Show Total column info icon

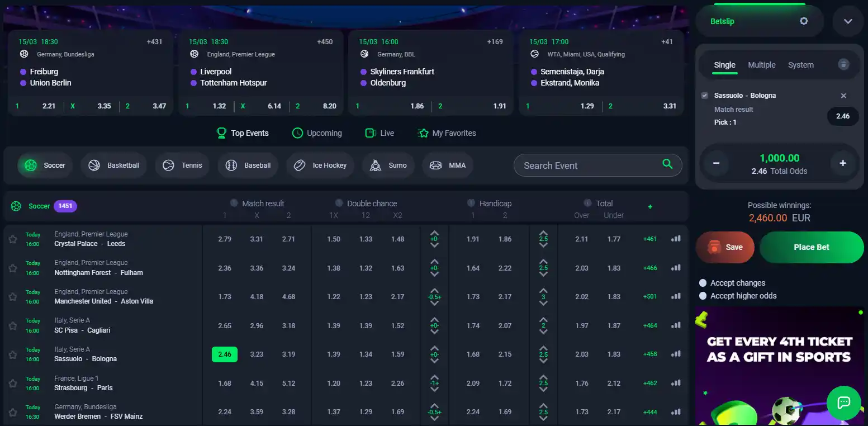[x=587, y=203]
